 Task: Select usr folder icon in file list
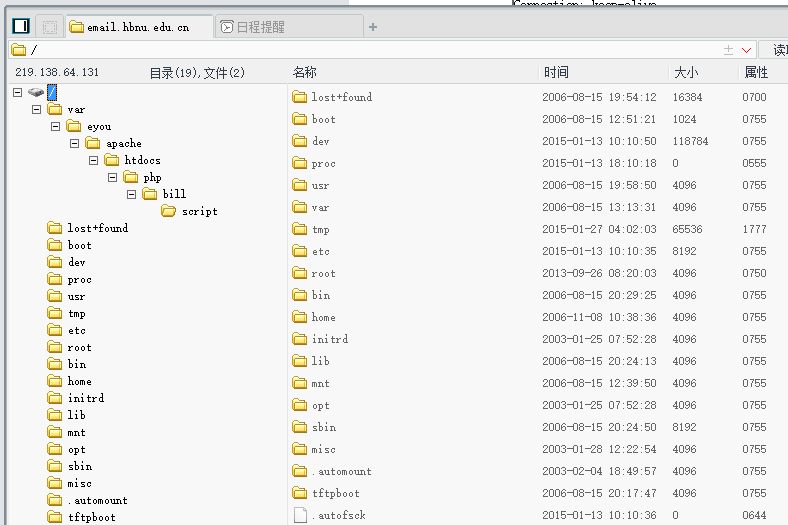tap(300, 185)
